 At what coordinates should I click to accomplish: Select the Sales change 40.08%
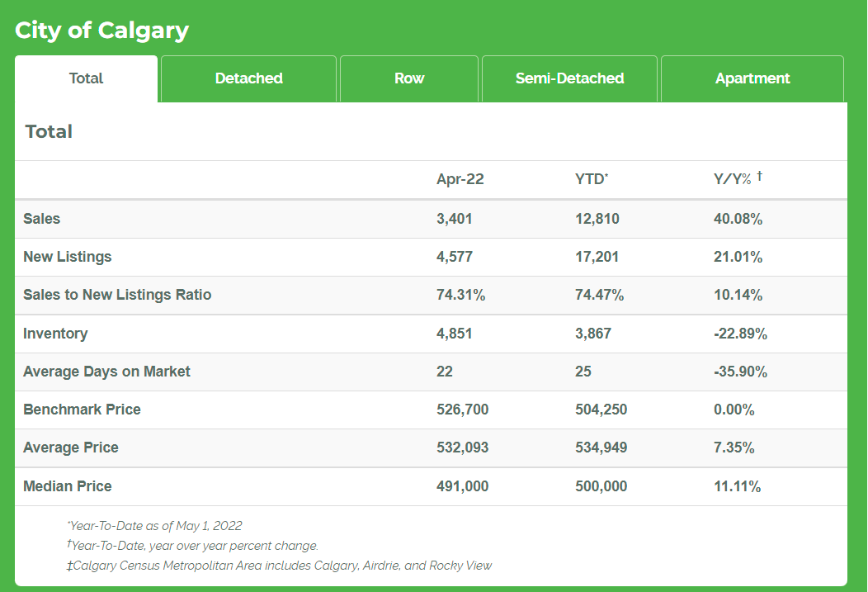[738, 219]
